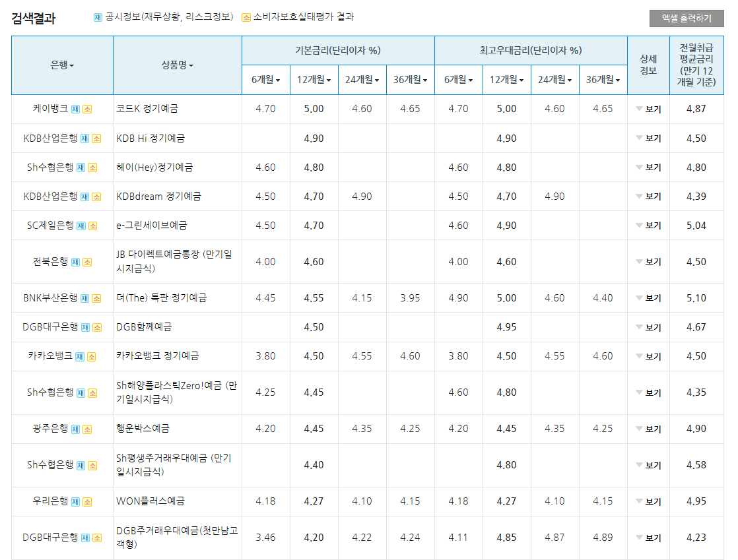Open 재 icon beside SC제일은행
Image resolution: width=738 pixels, height=560 pixels.
tap(81, 226)
